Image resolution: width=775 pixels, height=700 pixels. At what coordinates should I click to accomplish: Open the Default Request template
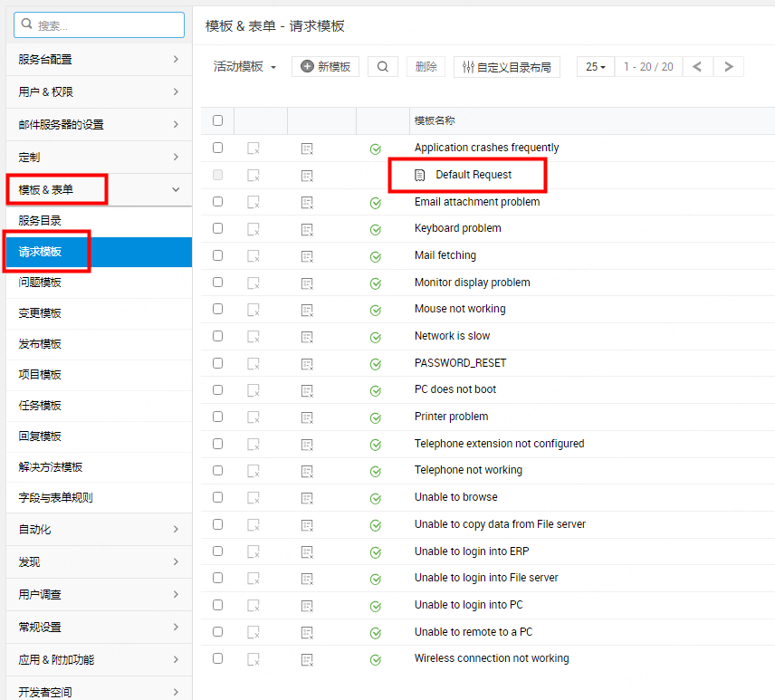click(x=473, y=175)
